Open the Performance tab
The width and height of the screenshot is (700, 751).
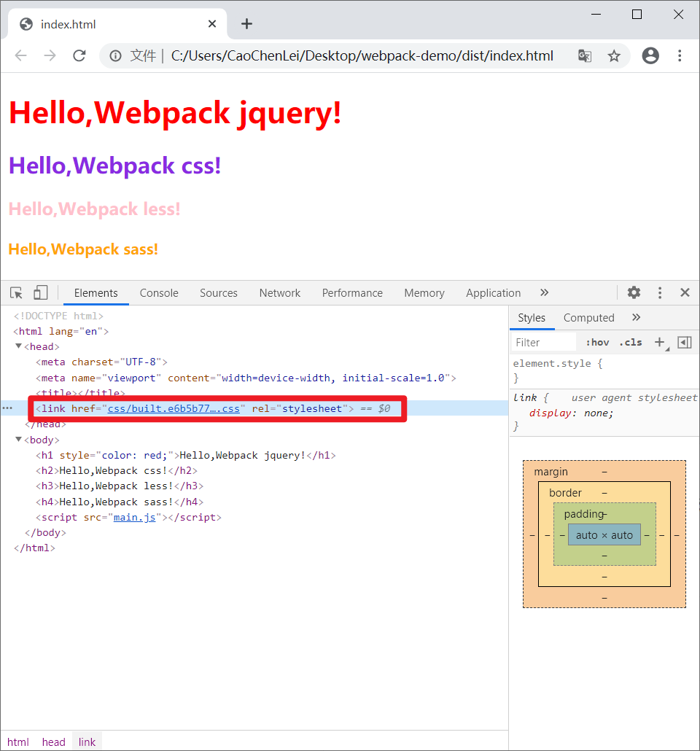pyautogui.click(x=352, y=293)
